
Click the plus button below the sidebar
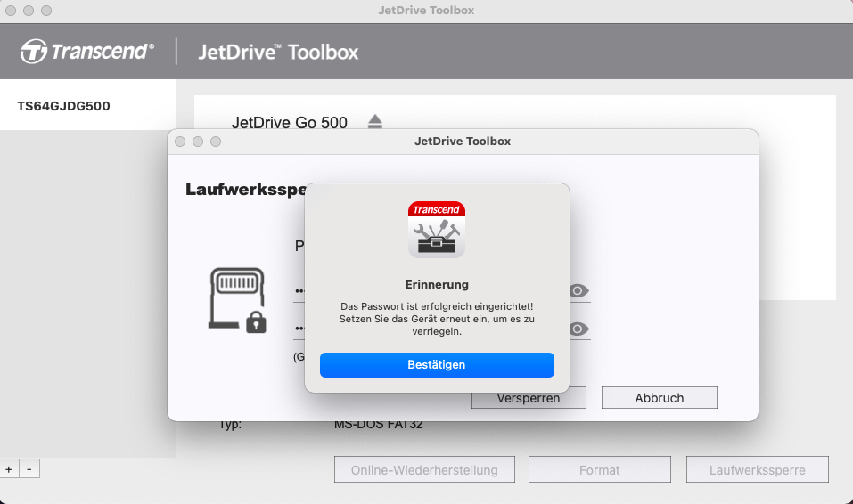click(9, 468)
